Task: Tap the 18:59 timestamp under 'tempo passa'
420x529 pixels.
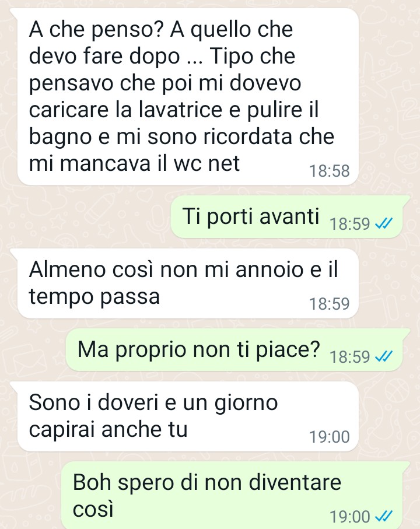Action: 329,304
